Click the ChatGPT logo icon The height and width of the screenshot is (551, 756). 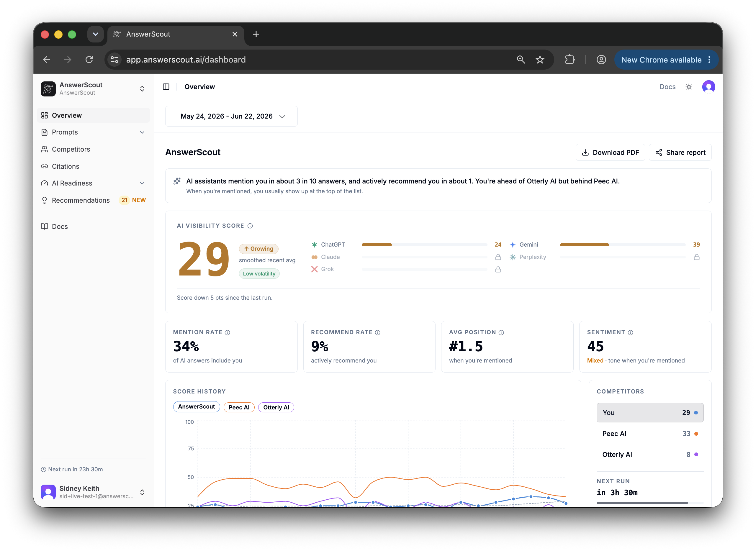tap(314, 245)
